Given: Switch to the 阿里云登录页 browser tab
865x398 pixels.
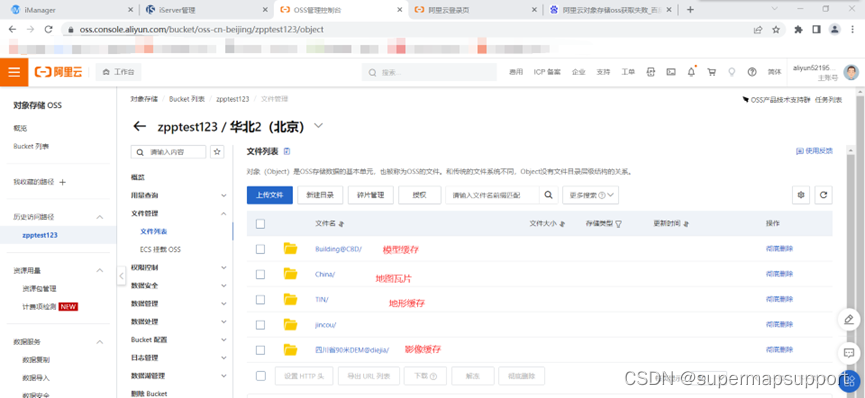Looking at the screenshot, I should pyautogui.click(x=475, y=9).
